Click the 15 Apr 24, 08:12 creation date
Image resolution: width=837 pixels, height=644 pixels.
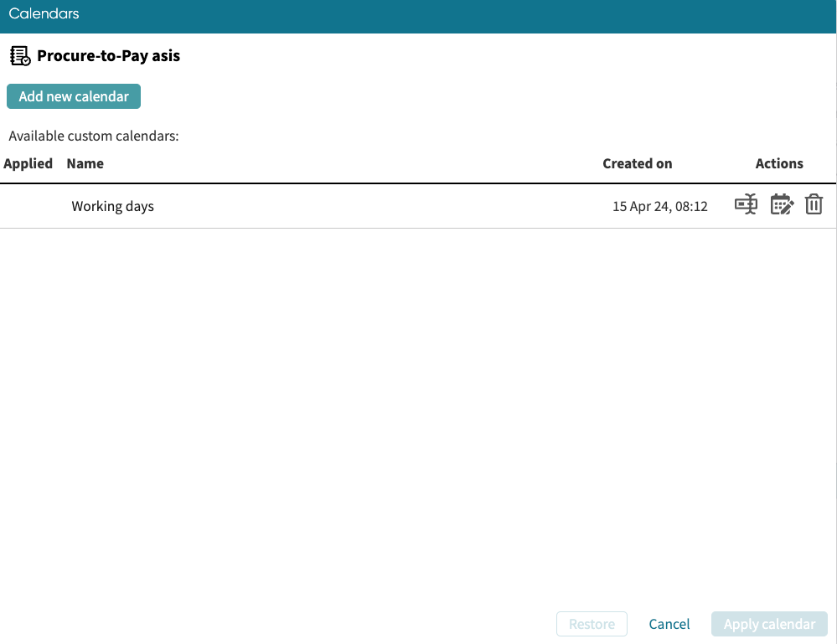tap(659, 206)
